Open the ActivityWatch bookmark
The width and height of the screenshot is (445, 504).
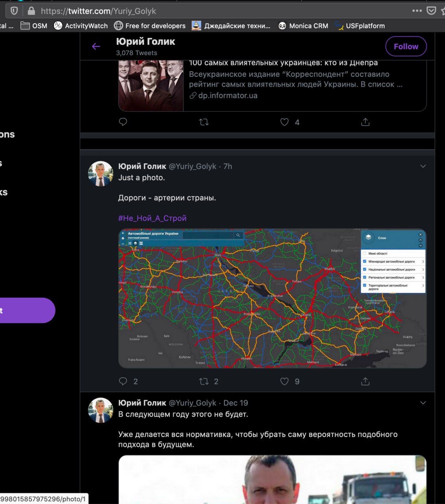(x=81, y=26)
